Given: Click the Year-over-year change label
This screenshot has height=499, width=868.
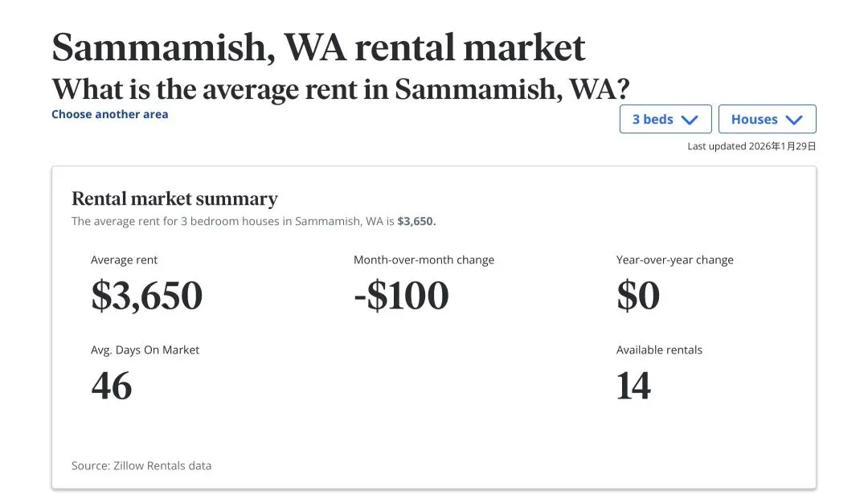Looking at the screenshot, I should click(x=674, y=260).
